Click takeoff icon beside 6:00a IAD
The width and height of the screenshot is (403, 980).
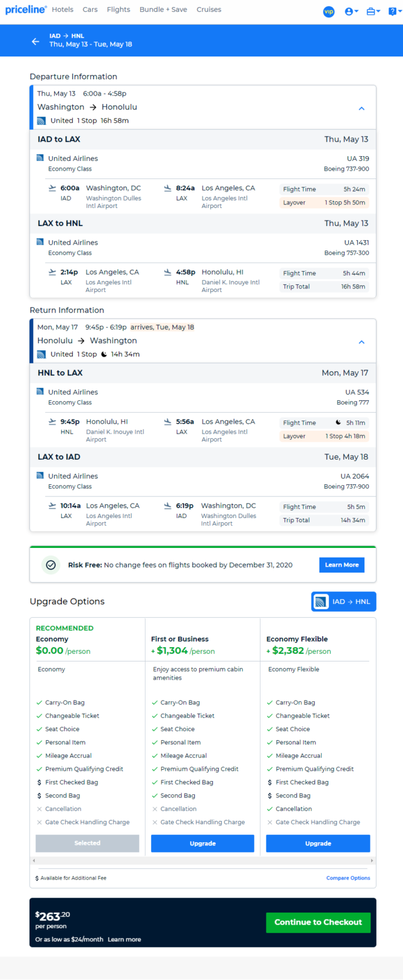coord(52,188)
